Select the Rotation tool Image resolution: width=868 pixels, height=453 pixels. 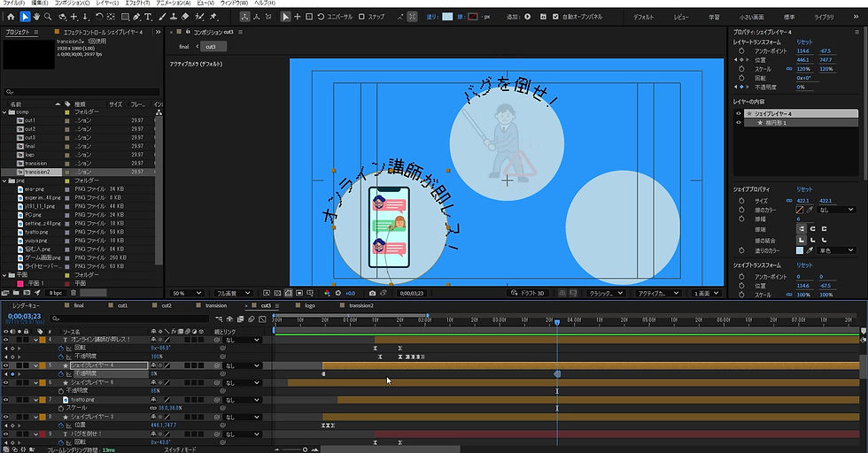pyautogui.click(x=98, y=17)
